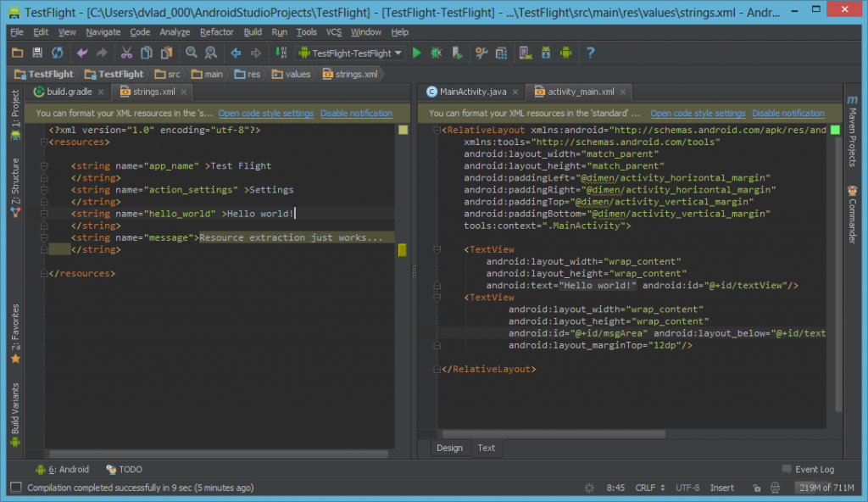The image size is (868, 502).
Task: Open the Analyze menu
Action: tap(175, 32)
